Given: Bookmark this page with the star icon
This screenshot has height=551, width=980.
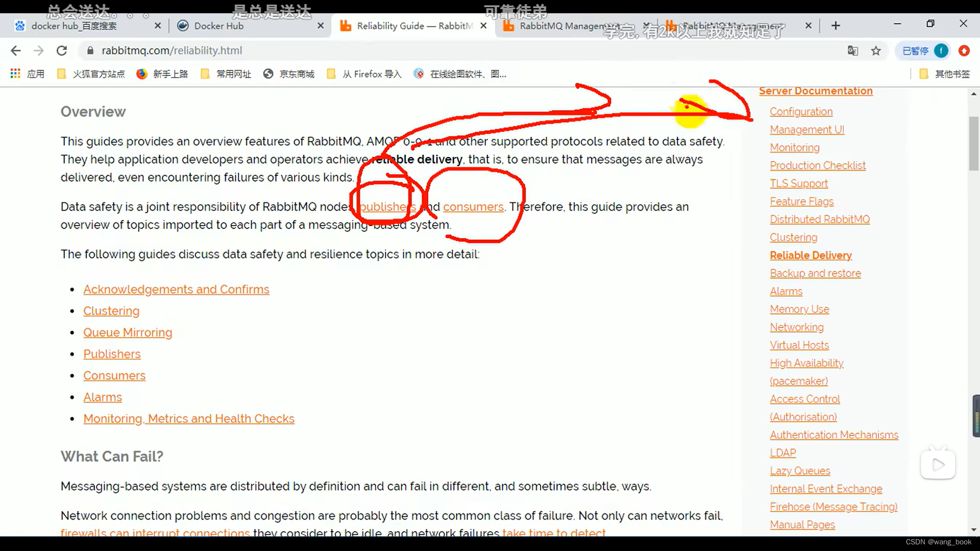Looking at the screenshot, I should tap(876, 51).
